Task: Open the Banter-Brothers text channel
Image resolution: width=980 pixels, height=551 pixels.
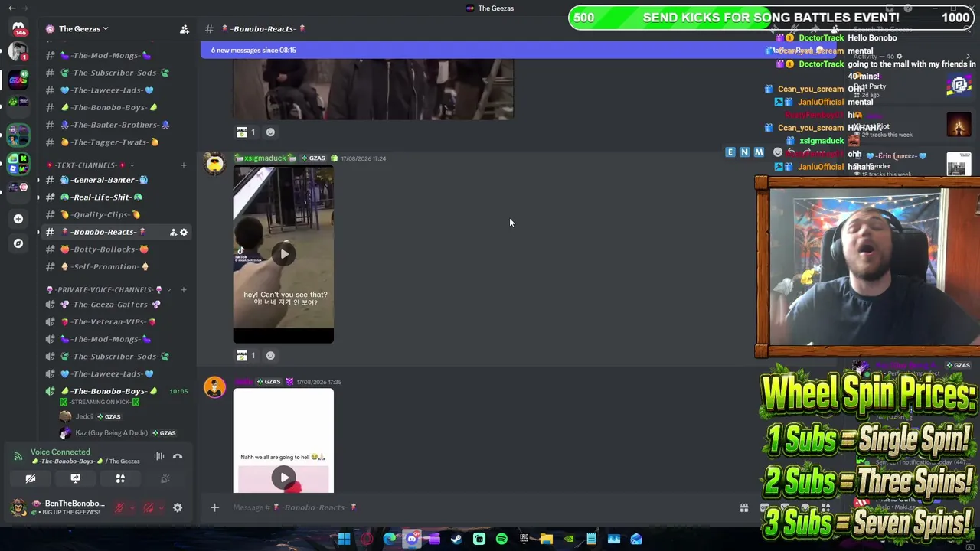Action: (115, 125)
